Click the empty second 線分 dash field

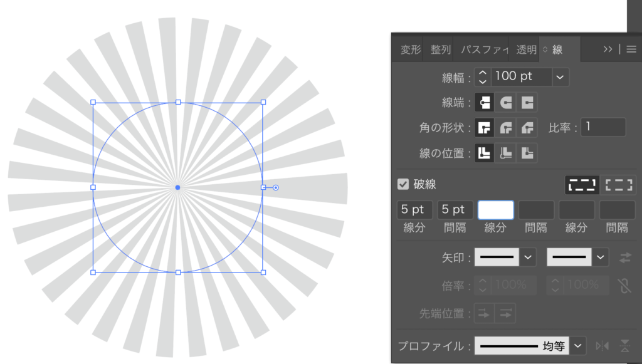click(495, 210)
